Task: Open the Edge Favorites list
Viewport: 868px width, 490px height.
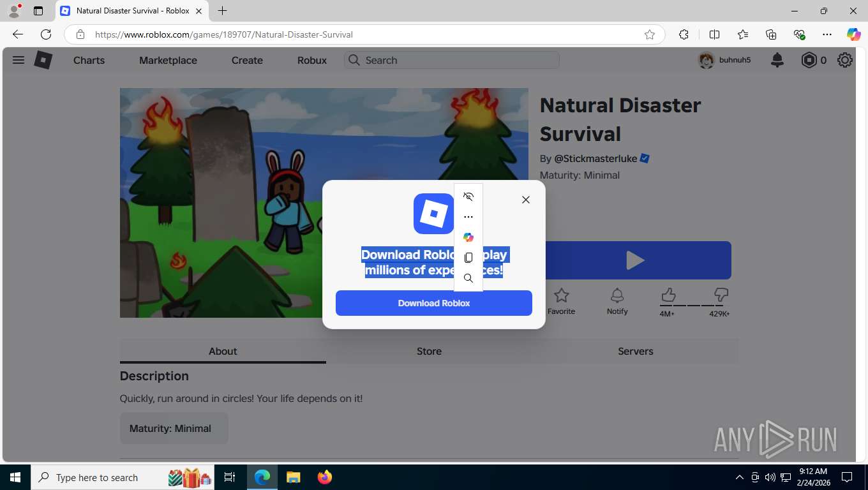Action: pos(743,34)
